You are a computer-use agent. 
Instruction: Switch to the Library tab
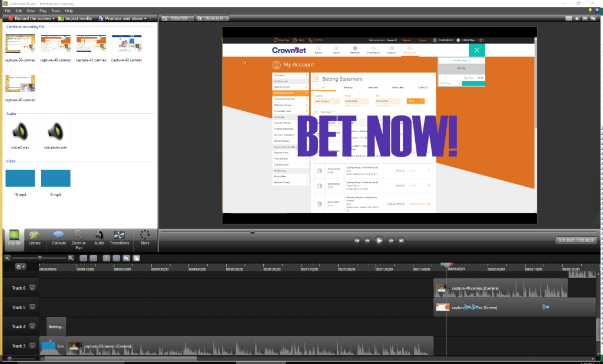point(34,237)
